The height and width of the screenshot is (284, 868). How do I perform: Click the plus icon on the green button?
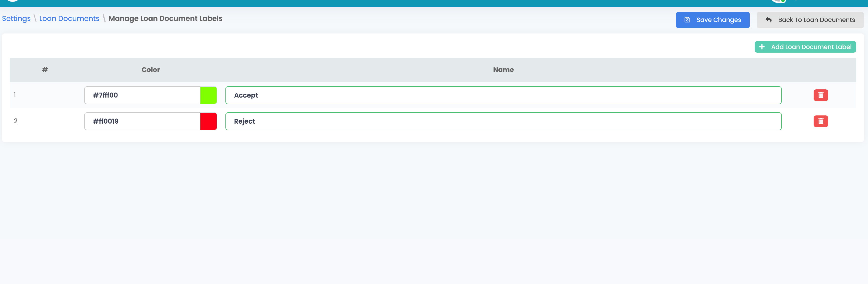click(x=762, y=47)
